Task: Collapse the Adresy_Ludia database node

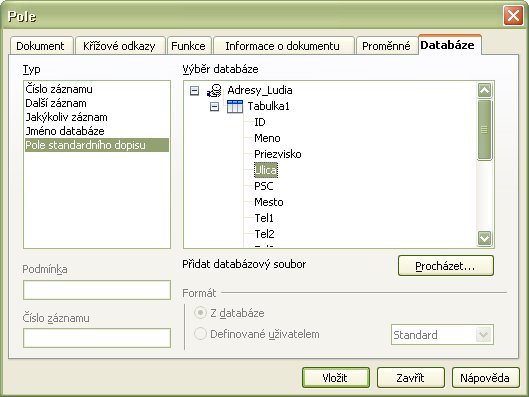Action: click(194, 90)
